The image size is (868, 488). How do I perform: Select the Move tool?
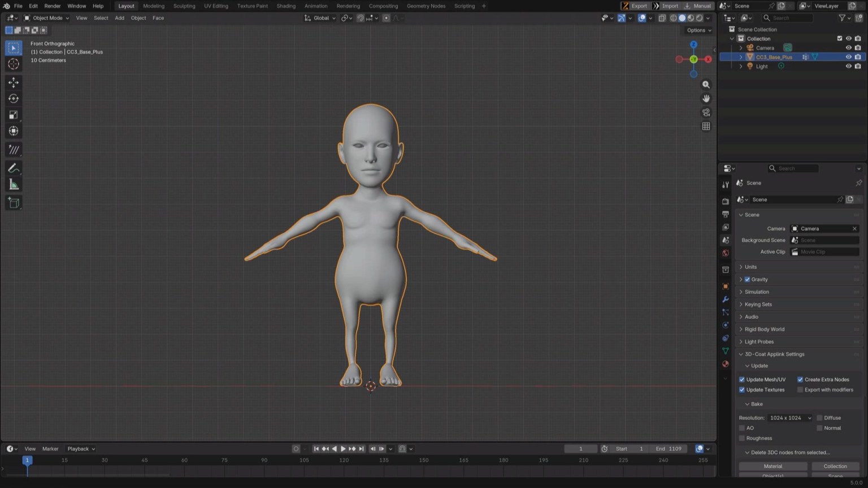click(14, 82)
